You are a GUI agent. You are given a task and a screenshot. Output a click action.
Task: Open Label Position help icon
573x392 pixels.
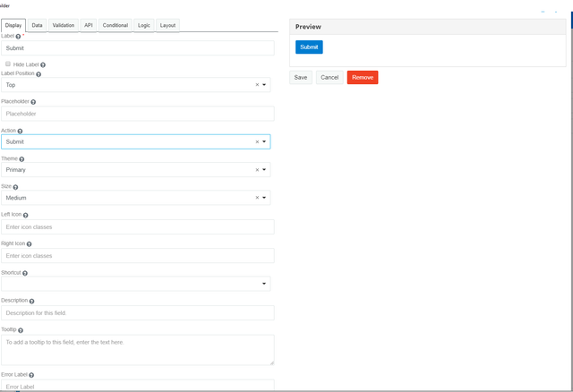point(38,74)
